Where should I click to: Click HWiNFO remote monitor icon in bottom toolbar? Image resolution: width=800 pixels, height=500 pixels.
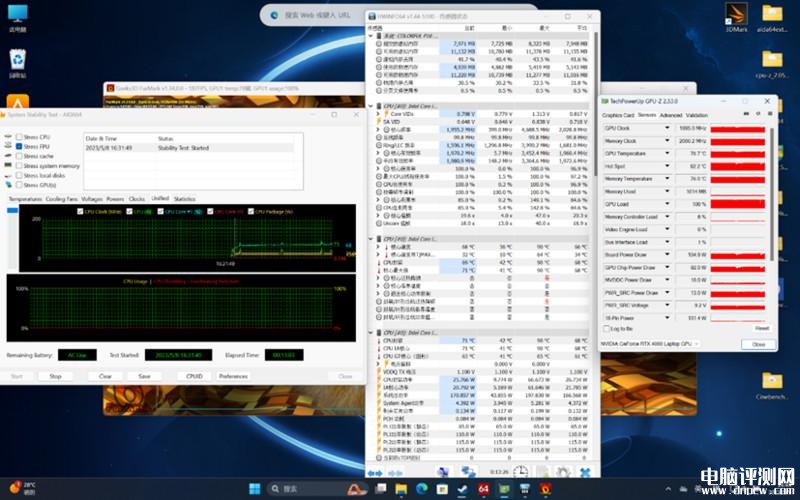[443, 472]
